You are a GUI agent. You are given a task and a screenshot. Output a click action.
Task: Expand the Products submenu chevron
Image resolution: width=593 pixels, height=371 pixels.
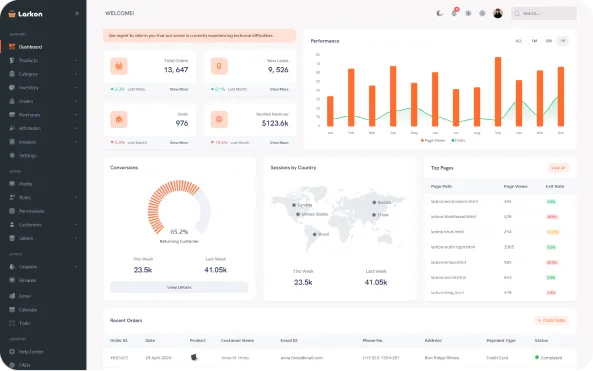click(76, 61)
